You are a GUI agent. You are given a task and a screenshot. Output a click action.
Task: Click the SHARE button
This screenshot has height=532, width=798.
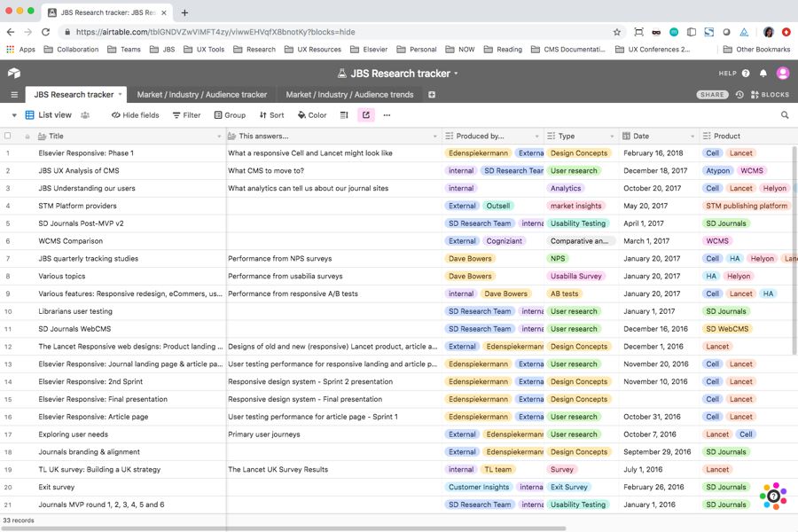pos(711,94)
